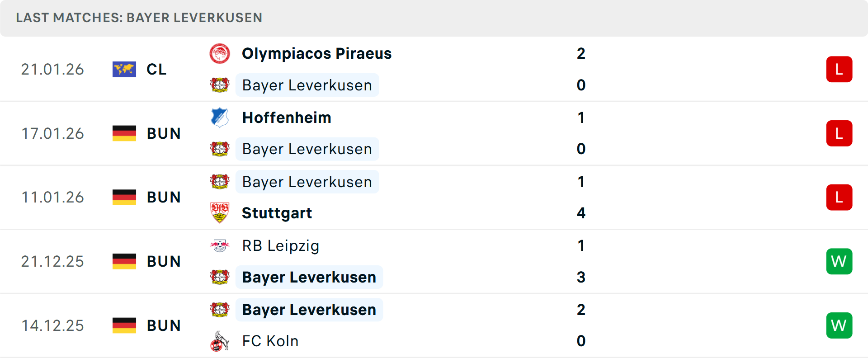The image size is (868, 358).
Task: Click the FC Koln club crest
Action: 220,341
